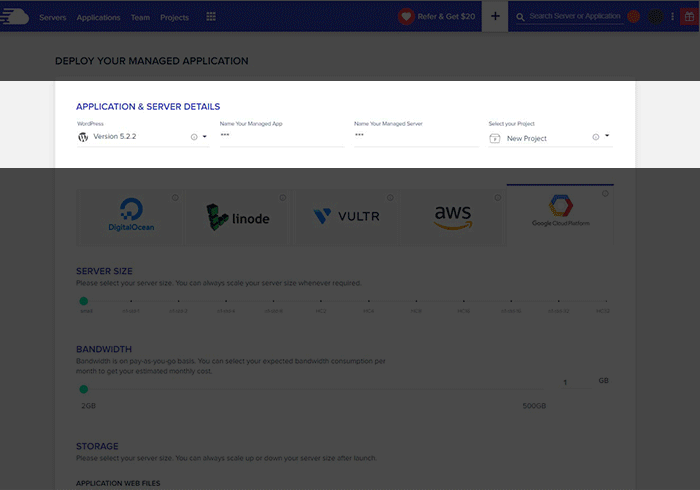The width and height of the screenshot is (700, 490).
Task: Click the Name Your Managed App field
Action: click(x=282, y=136)
